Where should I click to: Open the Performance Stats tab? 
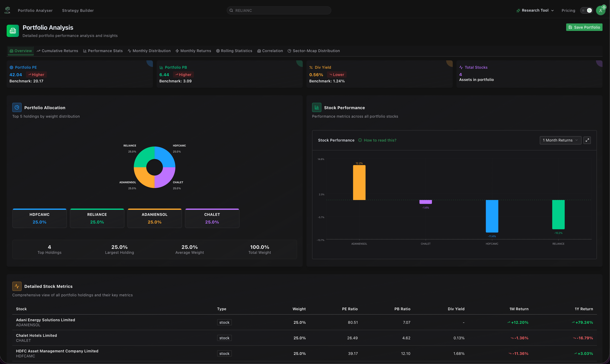pyautogui.click(x=103, y=51)
